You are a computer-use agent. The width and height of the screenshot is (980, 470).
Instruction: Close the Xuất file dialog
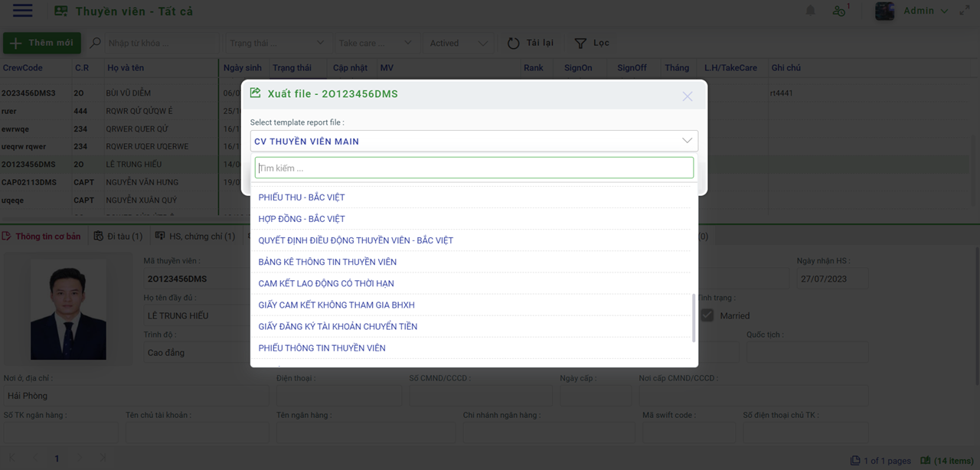click(687, 96)
